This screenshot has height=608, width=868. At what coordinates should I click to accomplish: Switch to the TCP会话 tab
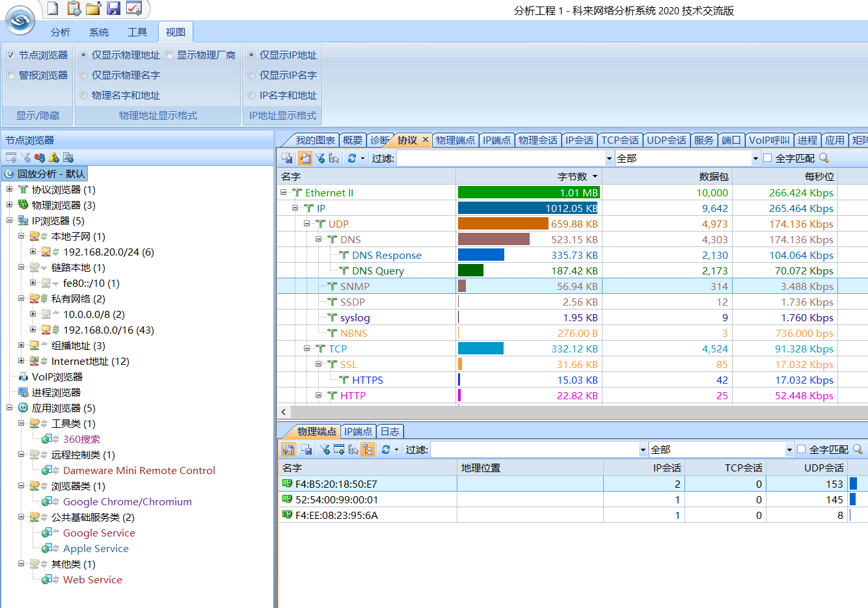(x=619, y=140)
